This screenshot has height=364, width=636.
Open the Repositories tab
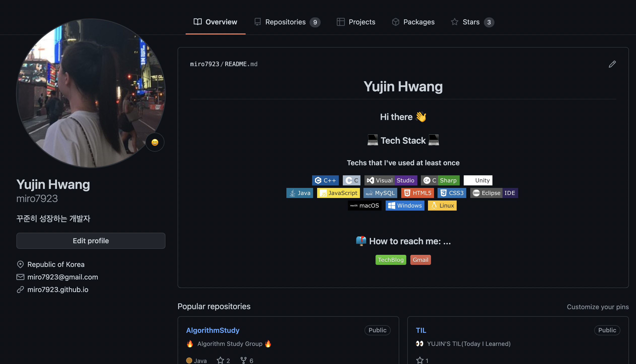coord(285,22)
